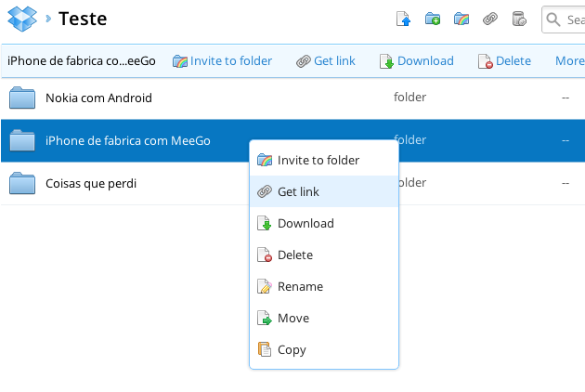
Task: Click the chain link icon in context menu
Action: pos(265,191)
